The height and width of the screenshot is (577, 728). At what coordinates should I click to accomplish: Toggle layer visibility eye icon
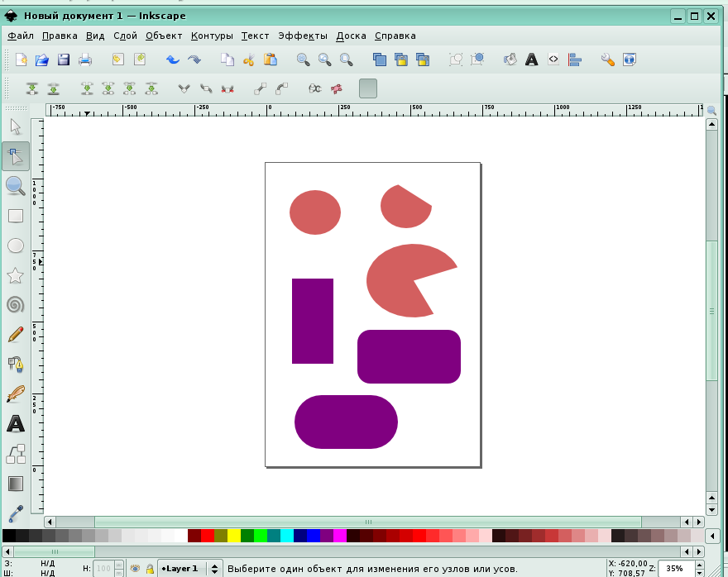click(135, 569)
